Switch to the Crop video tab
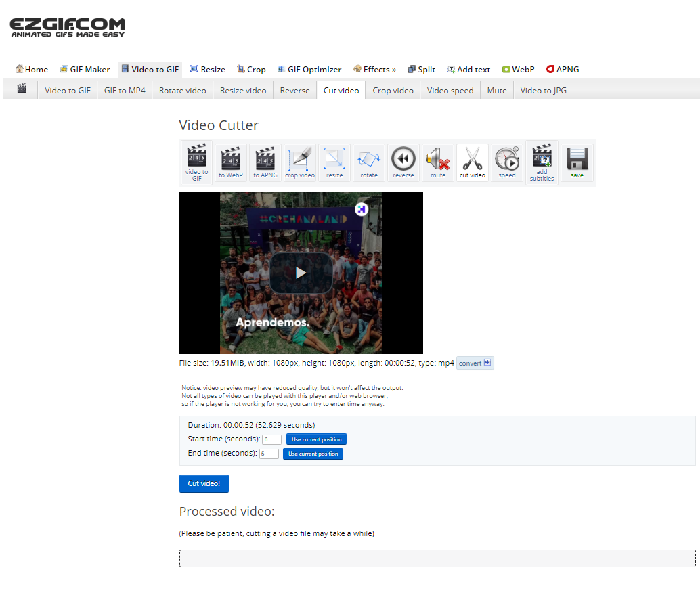 (x=393, y=90)
